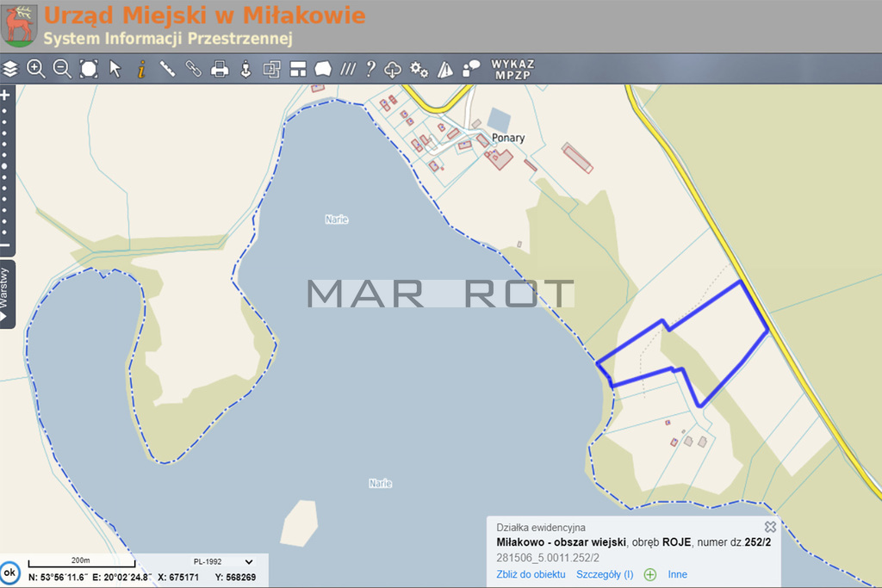Select the ruler measure tool
The height and width of the screenshot is (588, 882).
click(x=167, y=69)
